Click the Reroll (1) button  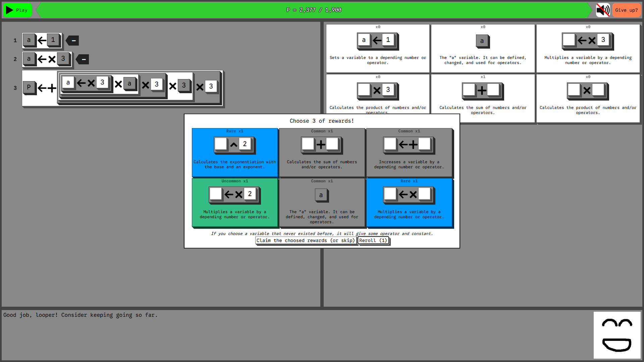tap(373, 240)
